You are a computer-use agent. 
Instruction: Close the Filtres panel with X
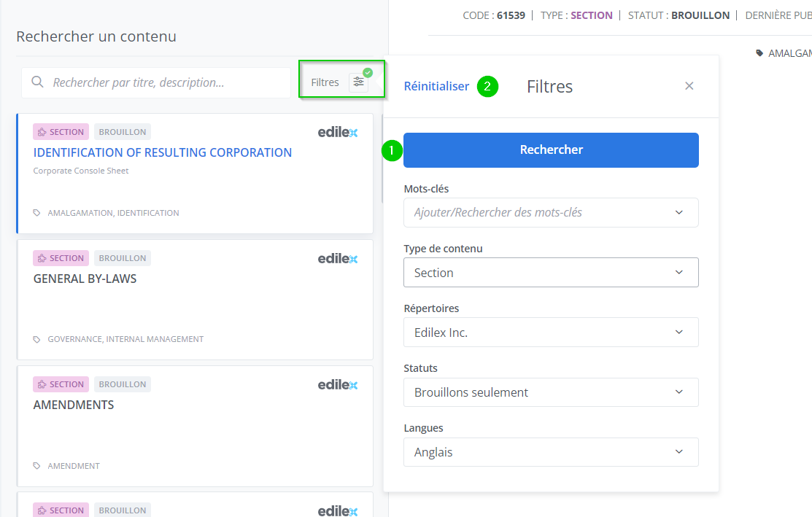pyautogui.click(x=689, y=86)
